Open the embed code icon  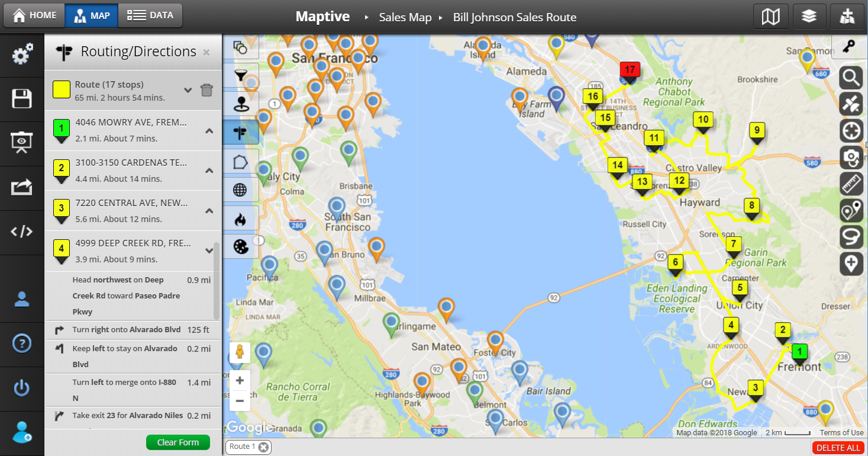pos(22,232)
